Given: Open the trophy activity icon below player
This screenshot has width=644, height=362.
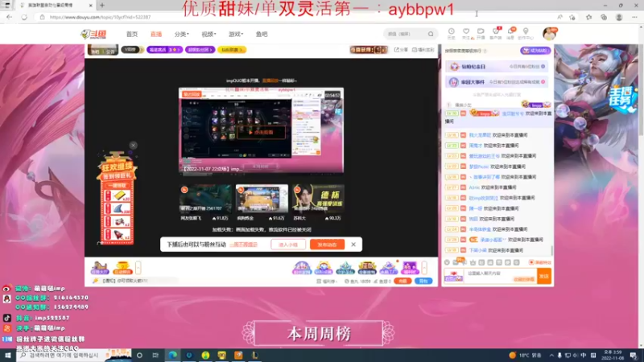Looking at the screenshot, I should coord(122,268).
